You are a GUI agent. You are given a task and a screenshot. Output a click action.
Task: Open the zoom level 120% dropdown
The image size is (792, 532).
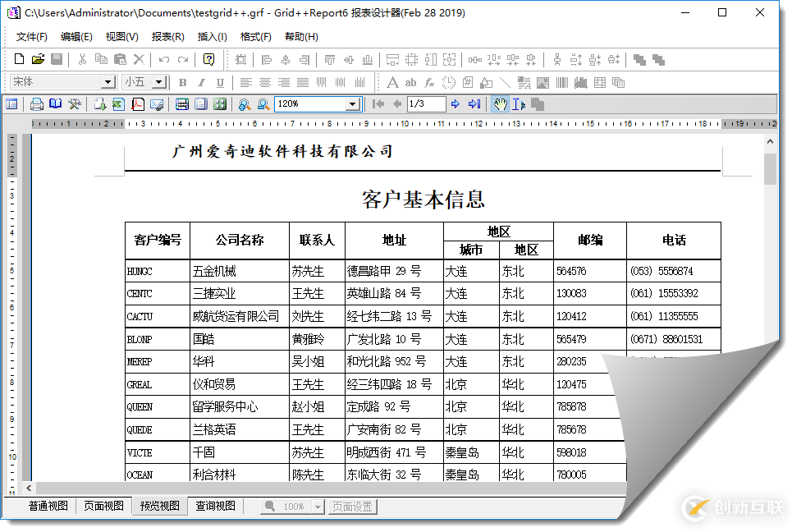(x=353, y=103)
